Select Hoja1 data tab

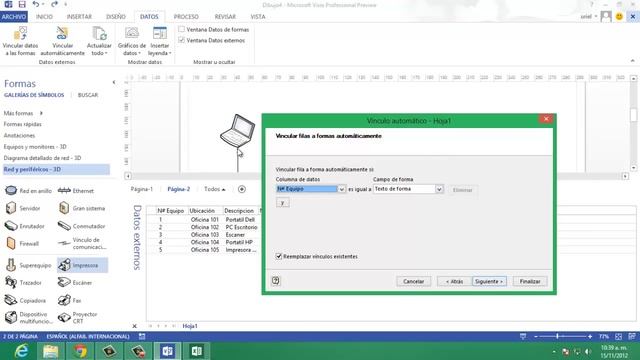tap(190, 326)
